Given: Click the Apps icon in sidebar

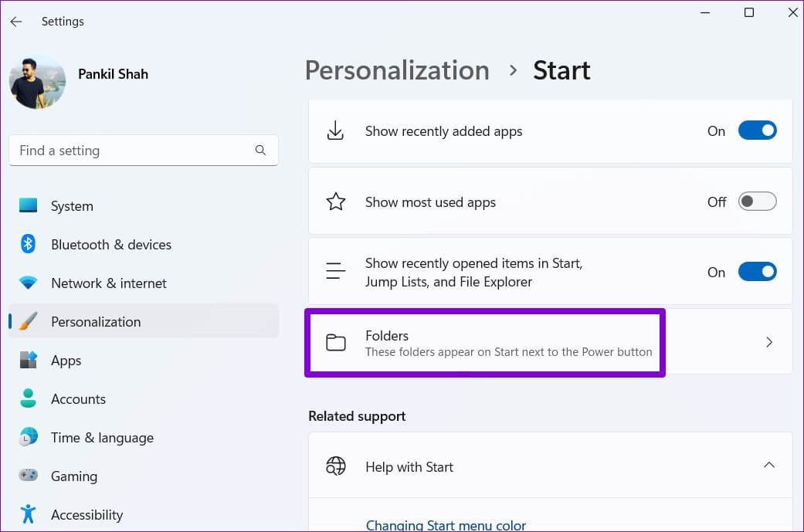Looking at the screenshot, I should click(x=29, y=360).
